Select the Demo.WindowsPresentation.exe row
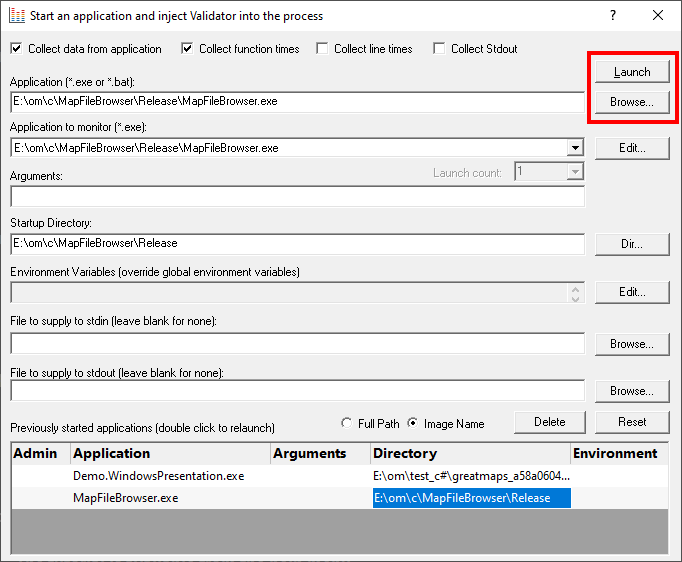The image size is (682, 562). 340,476
